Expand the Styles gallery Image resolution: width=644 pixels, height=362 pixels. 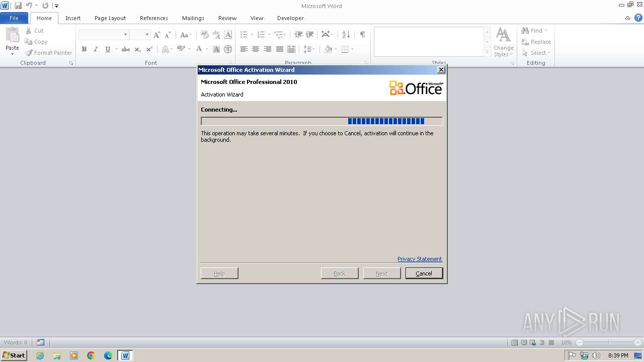(487, 52)
